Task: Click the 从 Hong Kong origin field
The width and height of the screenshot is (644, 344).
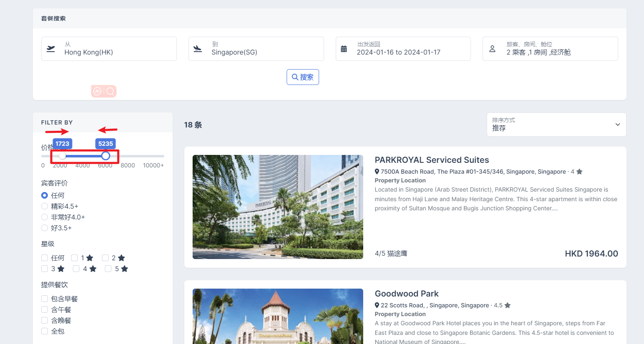Action: pyautogui.click(x=109, y=49)
